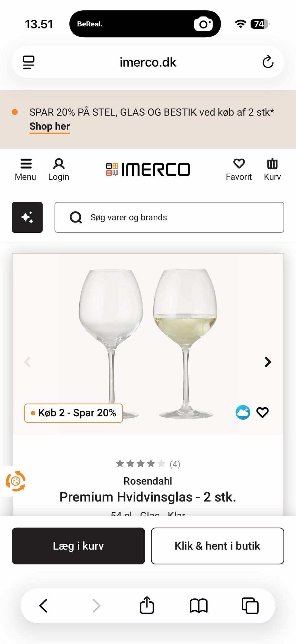Tap the orange circular widget icon
The image size is (296, 644).
15,481
